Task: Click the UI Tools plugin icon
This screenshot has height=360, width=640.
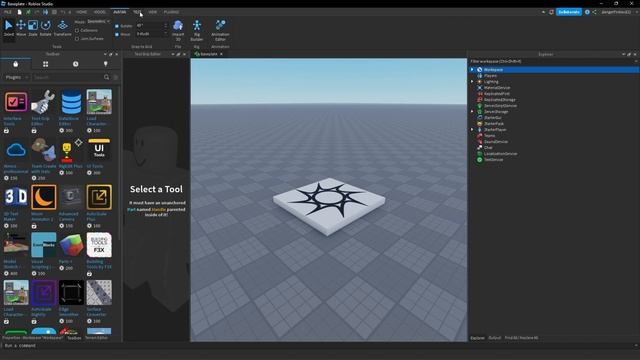Action: tap(99, 150)
